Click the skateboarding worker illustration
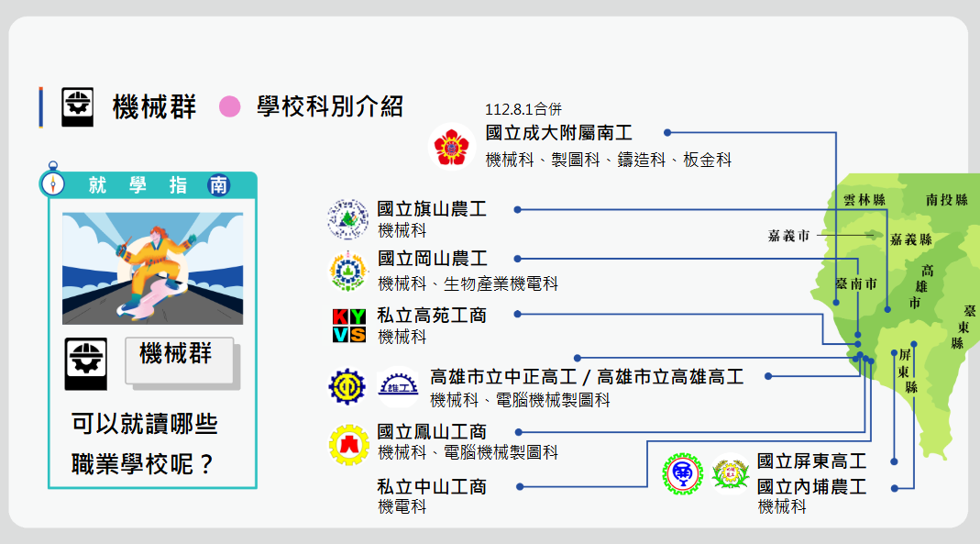Image resolution: width=980 pixels, height=544 pixels. 152,268
